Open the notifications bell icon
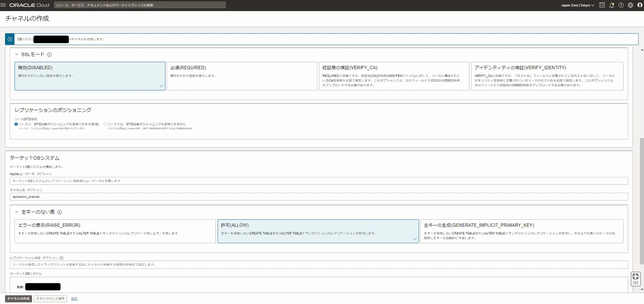Screen dimensions: 644x304 point(612,5)
